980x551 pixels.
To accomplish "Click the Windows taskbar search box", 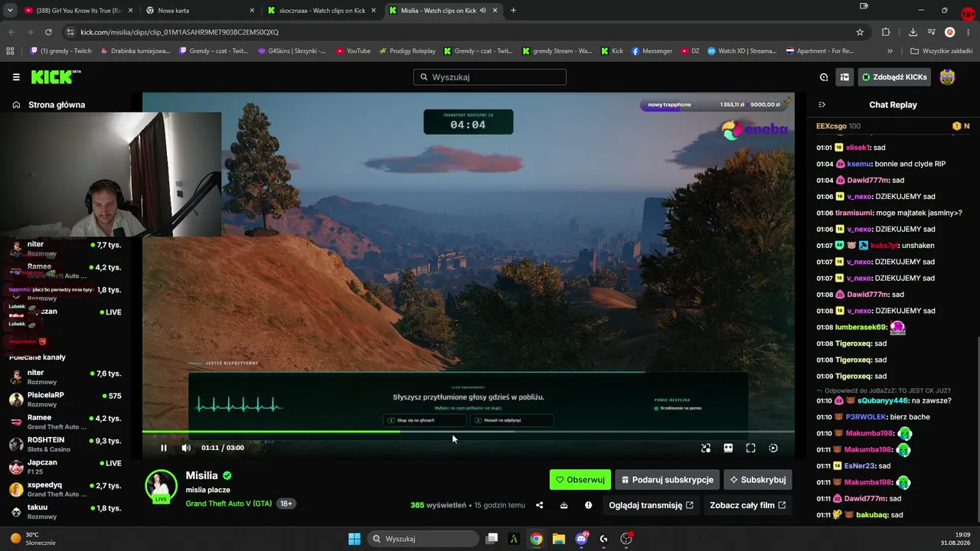I will click(x=423, y=539).
